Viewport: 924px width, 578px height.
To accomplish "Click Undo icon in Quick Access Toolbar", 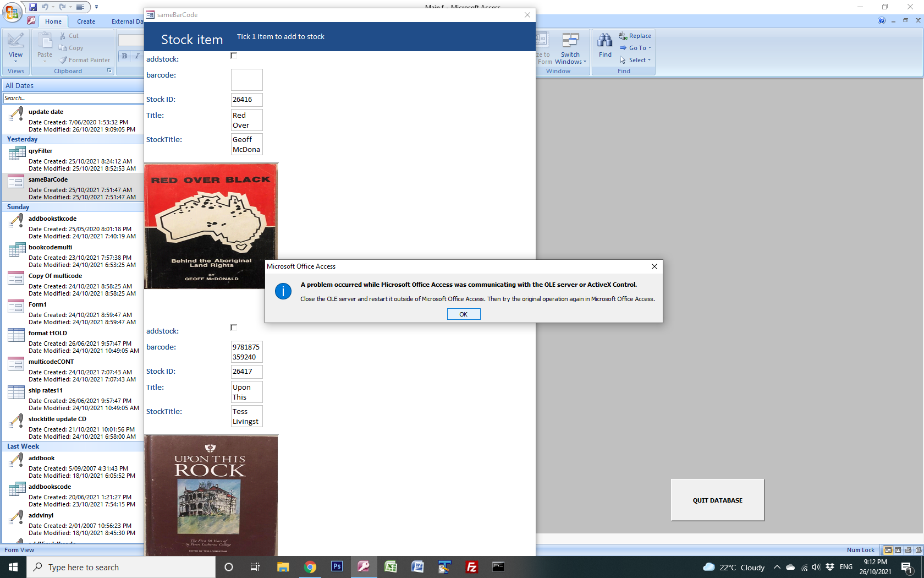I will coord(45,7).
